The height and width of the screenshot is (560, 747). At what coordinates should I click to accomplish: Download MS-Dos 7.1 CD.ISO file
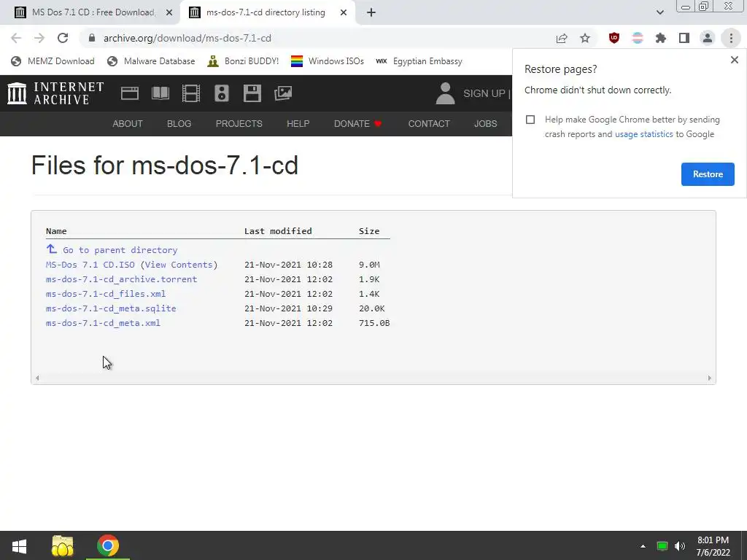pos(90,265)
